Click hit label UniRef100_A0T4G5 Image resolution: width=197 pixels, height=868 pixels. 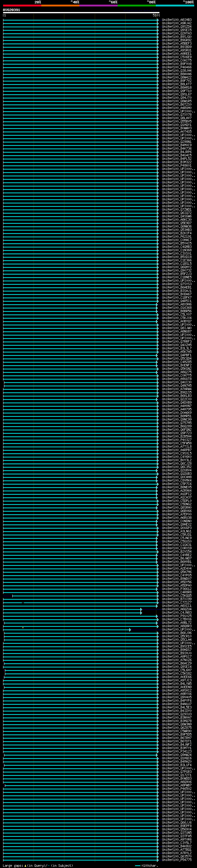coord(177,132)
